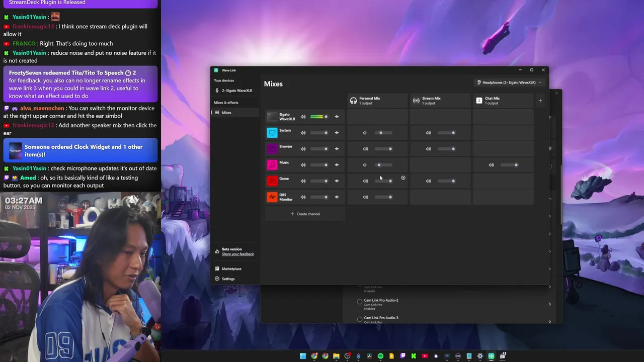Open effects for the System channel
Screen dimensions: 644x362
click(337, 133)
